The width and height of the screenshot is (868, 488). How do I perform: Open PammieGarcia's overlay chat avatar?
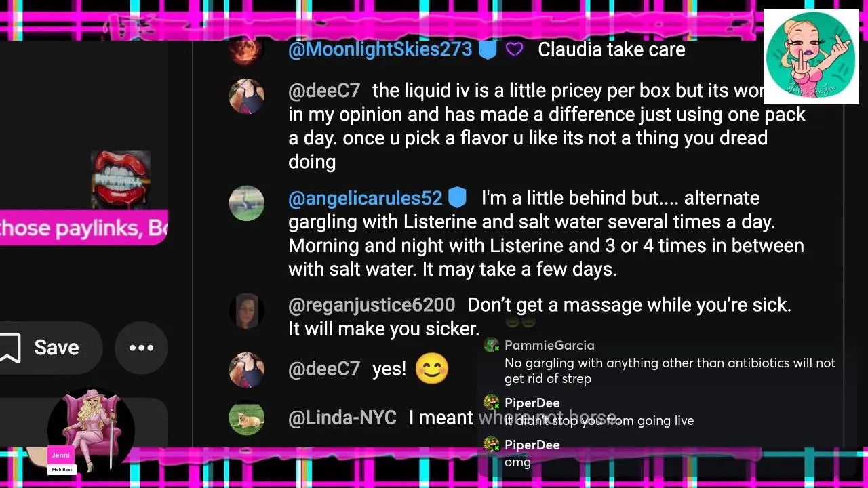pyautogui.click(x=492, y=346)
